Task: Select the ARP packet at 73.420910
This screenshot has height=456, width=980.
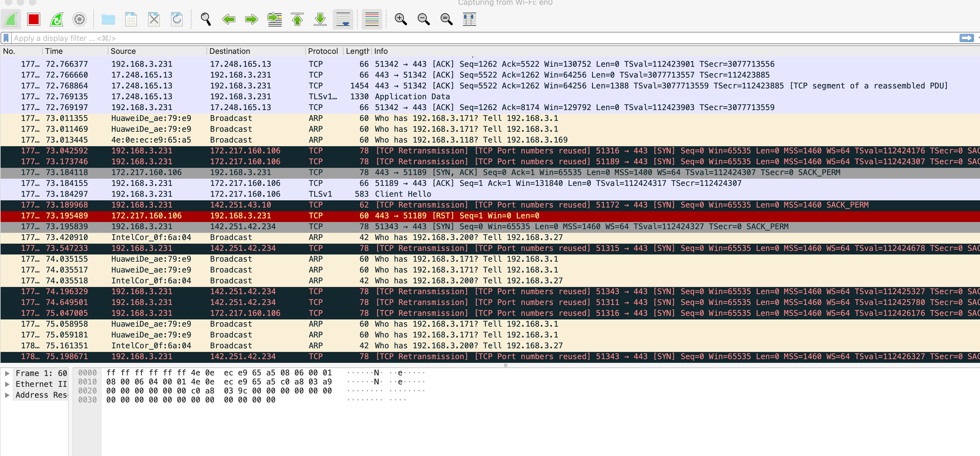Action: click(490, 237)
